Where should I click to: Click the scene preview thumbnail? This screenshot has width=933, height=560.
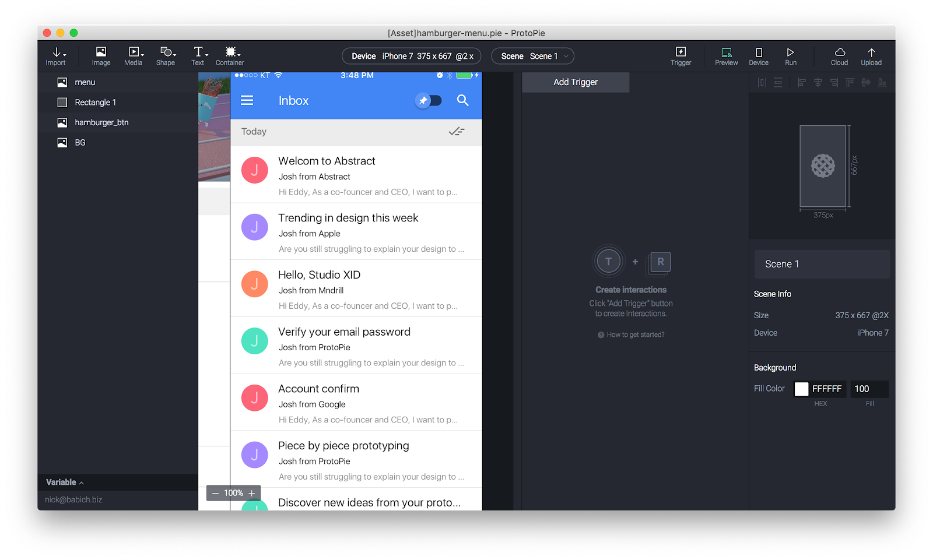tap(823, 167)
